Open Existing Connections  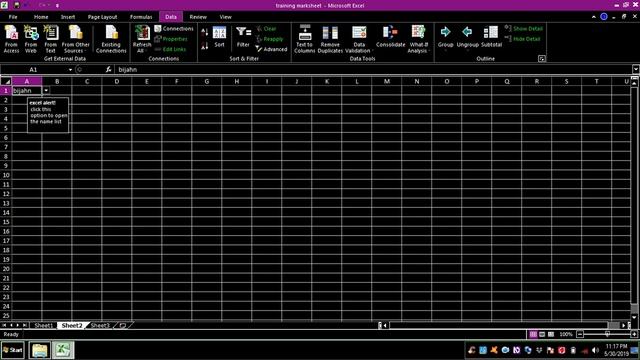coord(111,39)
